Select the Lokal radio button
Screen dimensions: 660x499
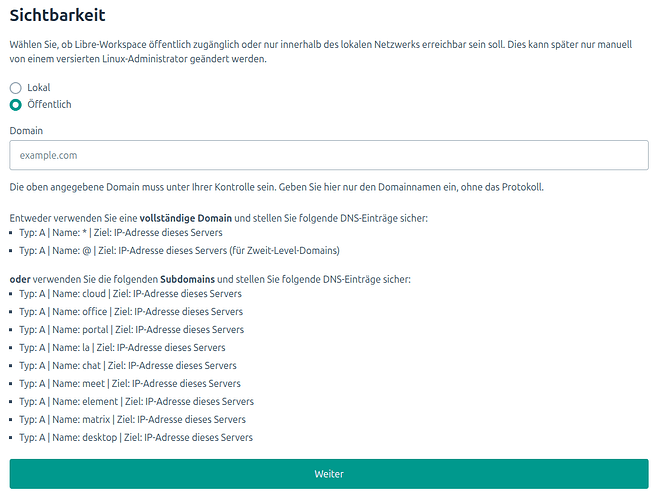click(x=16, y=88)
